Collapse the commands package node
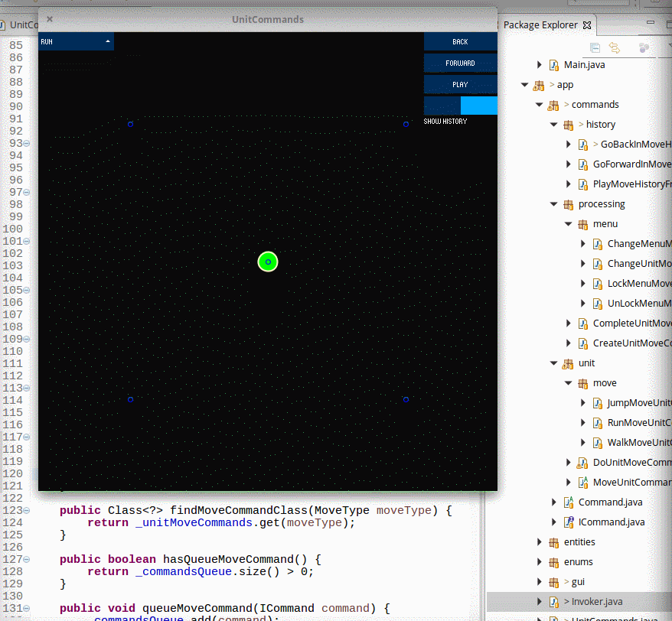This screenshot has width=672, height=621. click(x=539, y=105)
